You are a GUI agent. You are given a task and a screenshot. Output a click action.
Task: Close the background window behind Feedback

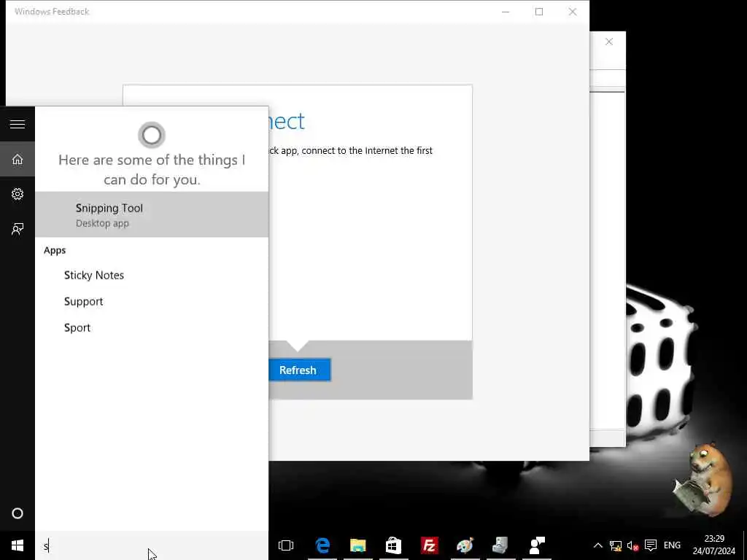coord(609,42)
